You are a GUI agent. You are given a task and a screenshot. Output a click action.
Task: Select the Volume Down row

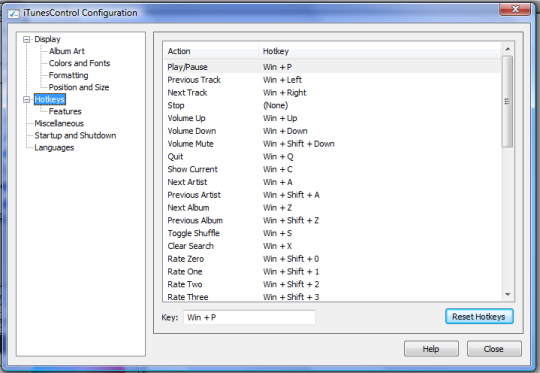[x=332, y=131]
